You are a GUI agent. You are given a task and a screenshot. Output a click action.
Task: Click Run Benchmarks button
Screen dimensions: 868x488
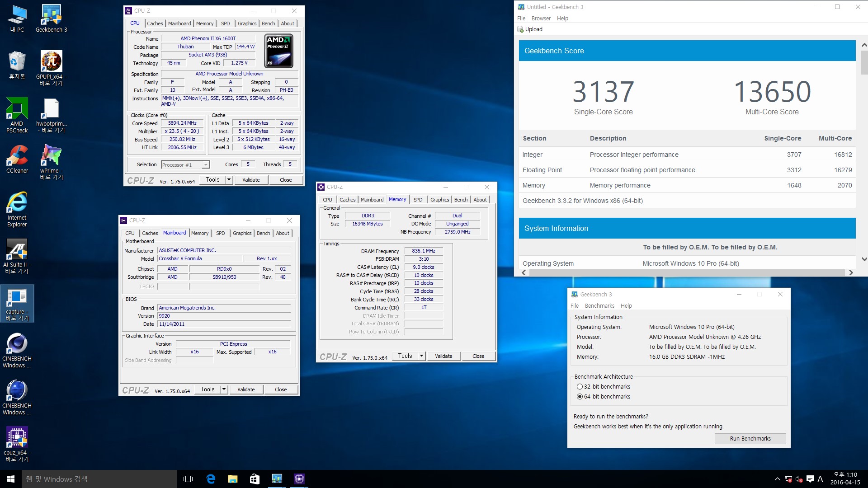[750, 439]
